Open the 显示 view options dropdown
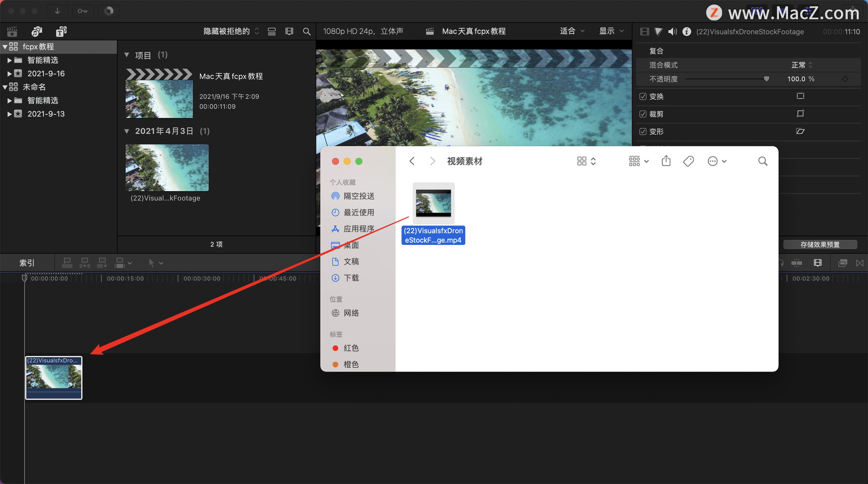The height and width of the screenshot is (484, 868). click(x=612, y=31)
